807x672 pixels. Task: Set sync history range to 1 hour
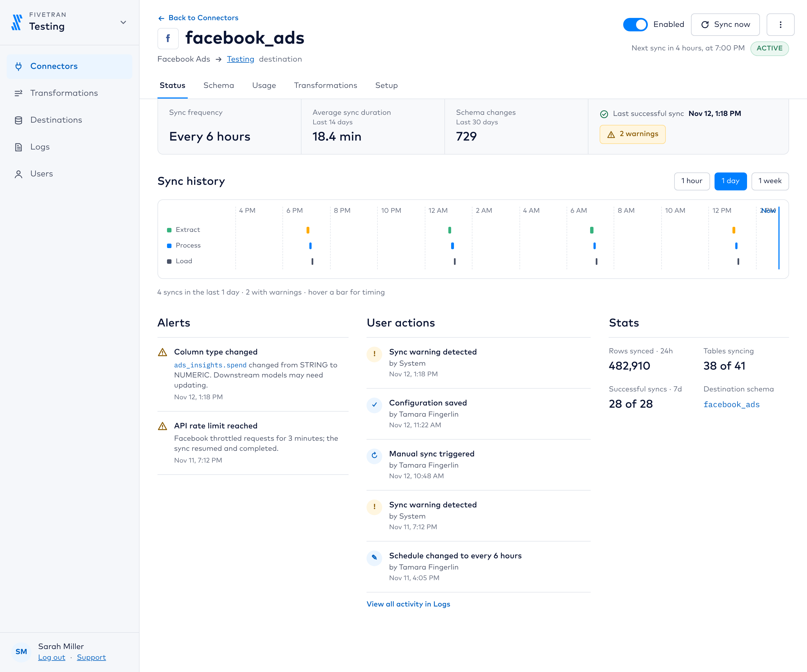point(692,181)
